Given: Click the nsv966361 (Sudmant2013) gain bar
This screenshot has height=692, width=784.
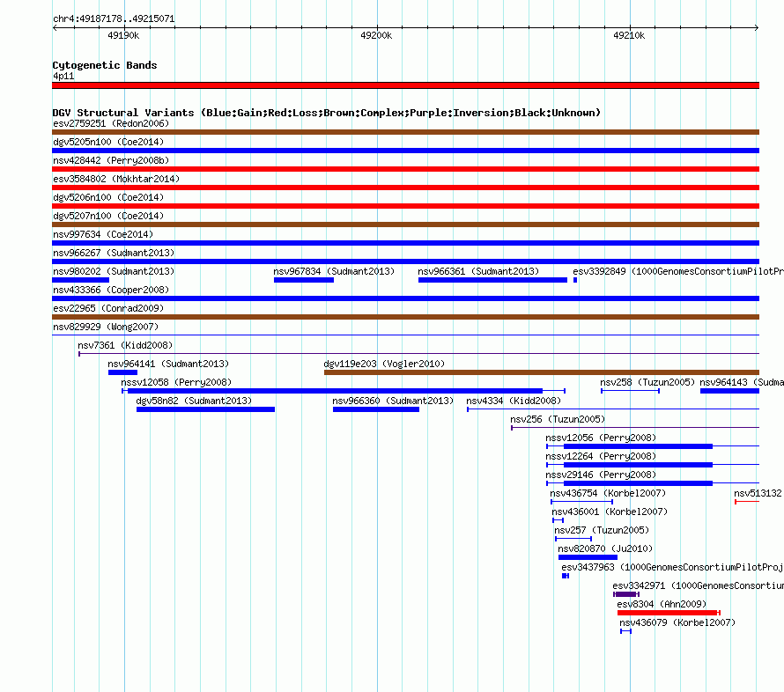Looking at the screenshot, I should [492, 280].
